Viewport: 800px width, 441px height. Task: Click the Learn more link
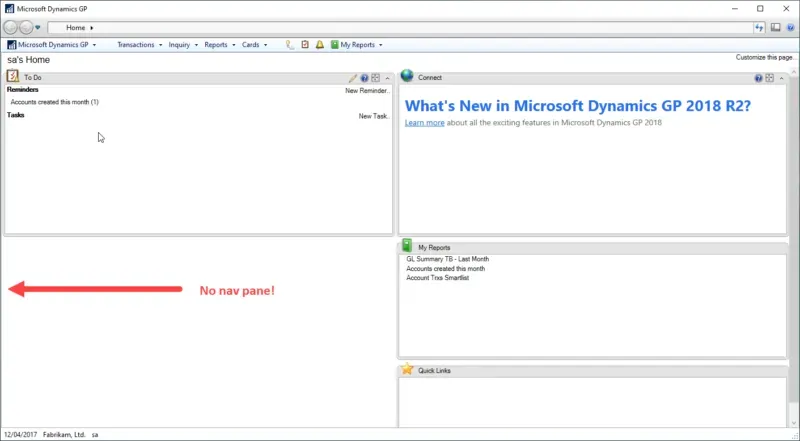424,122
